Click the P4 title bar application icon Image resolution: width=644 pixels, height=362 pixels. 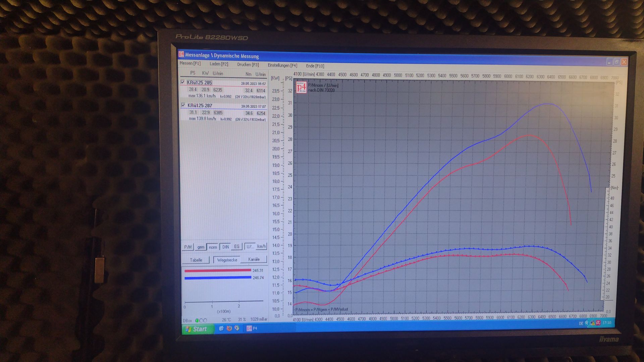tap(181, 54)
